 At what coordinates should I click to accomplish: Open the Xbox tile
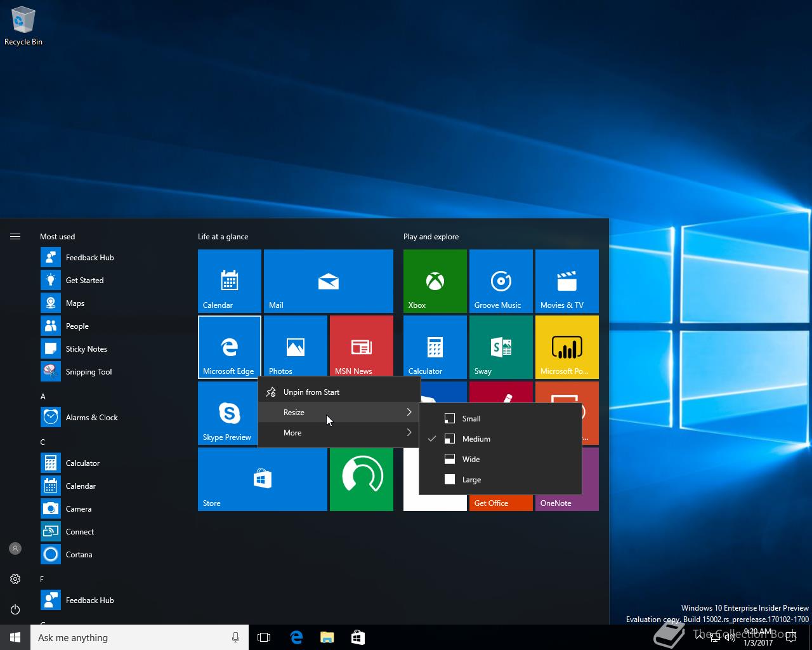click(x=435, y=281)
